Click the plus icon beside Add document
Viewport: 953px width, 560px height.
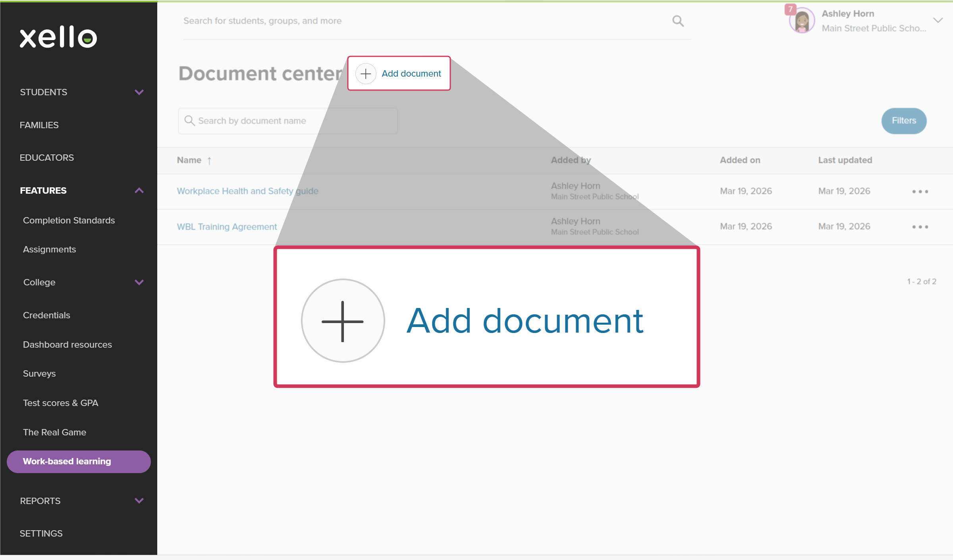[365, 74]
